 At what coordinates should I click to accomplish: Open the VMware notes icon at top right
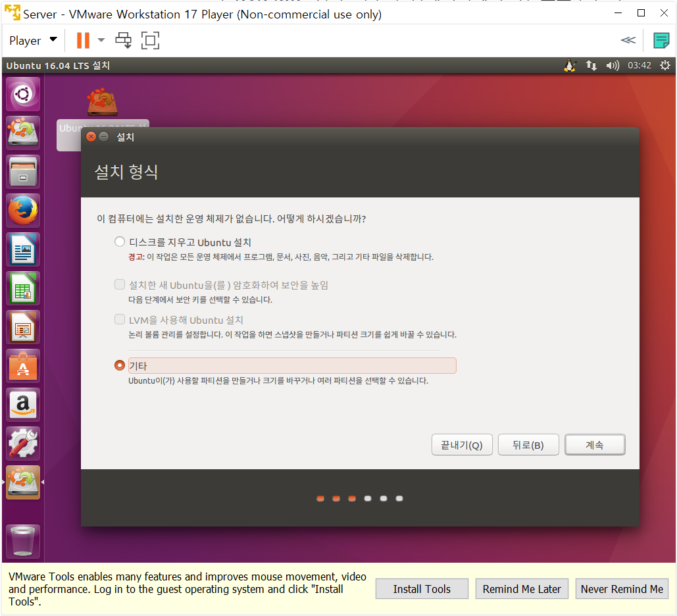click(661, 41)
